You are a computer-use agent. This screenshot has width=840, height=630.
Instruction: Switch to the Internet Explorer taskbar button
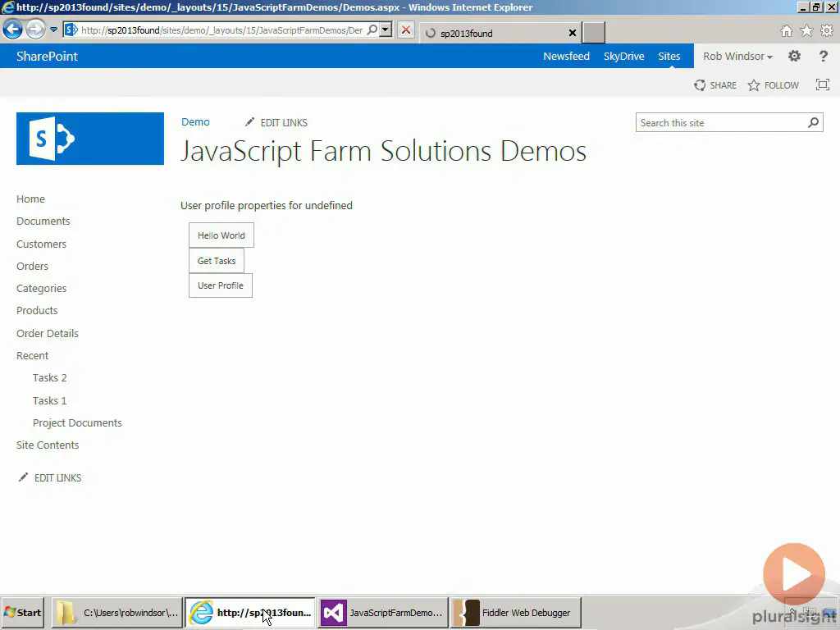[249, 612]
